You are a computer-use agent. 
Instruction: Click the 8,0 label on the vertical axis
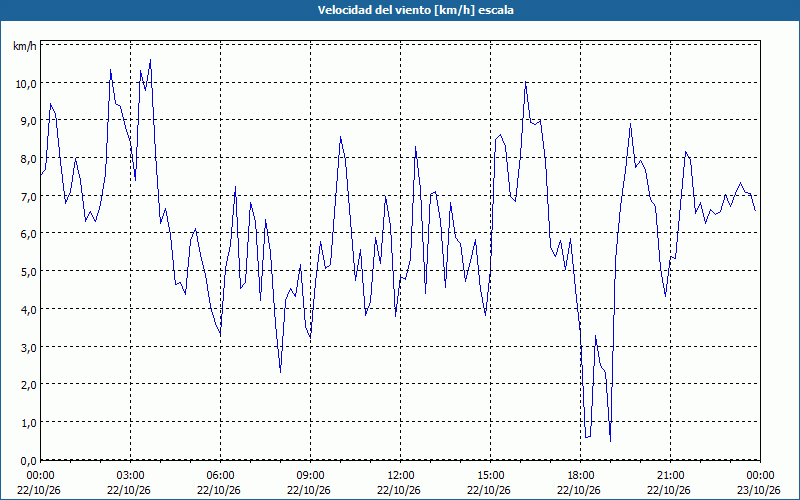tap(28, 159)
